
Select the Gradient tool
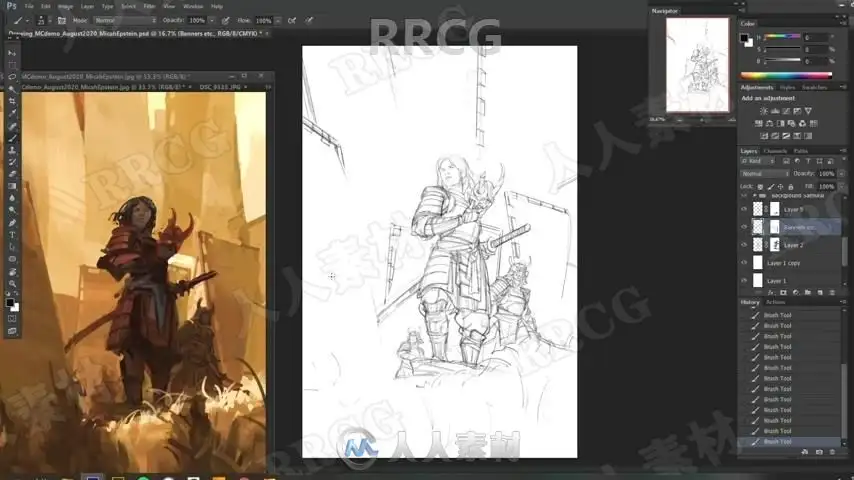(x=12, y=186)
